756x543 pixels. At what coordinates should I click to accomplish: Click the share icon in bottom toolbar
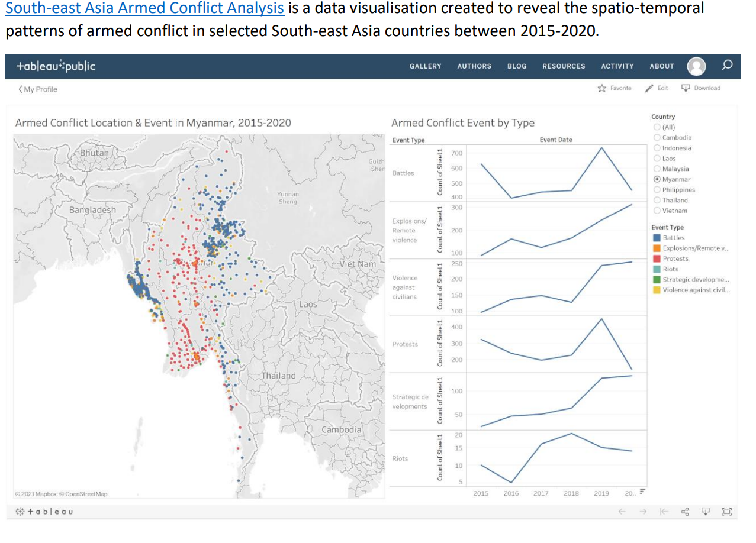click(x=686, y=512)
